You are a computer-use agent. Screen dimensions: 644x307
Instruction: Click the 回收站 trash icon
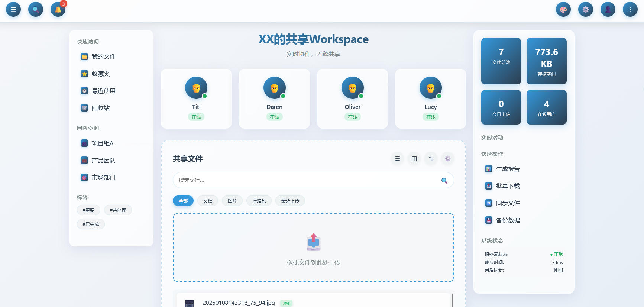84,108
